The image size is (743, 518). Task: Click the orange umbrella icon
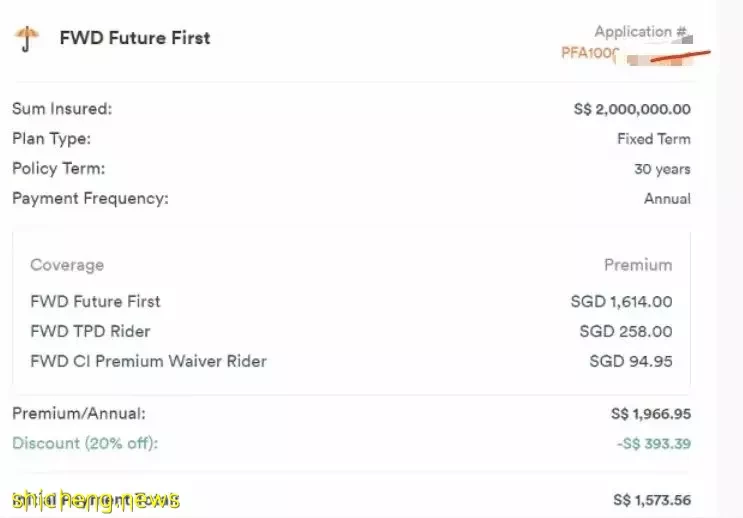pyautogui.click(x=27, y=38)
